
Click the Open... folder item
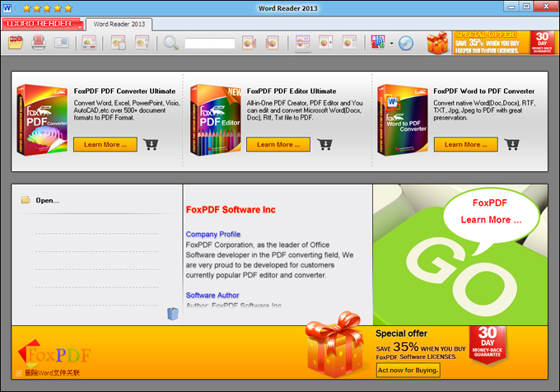47,200
